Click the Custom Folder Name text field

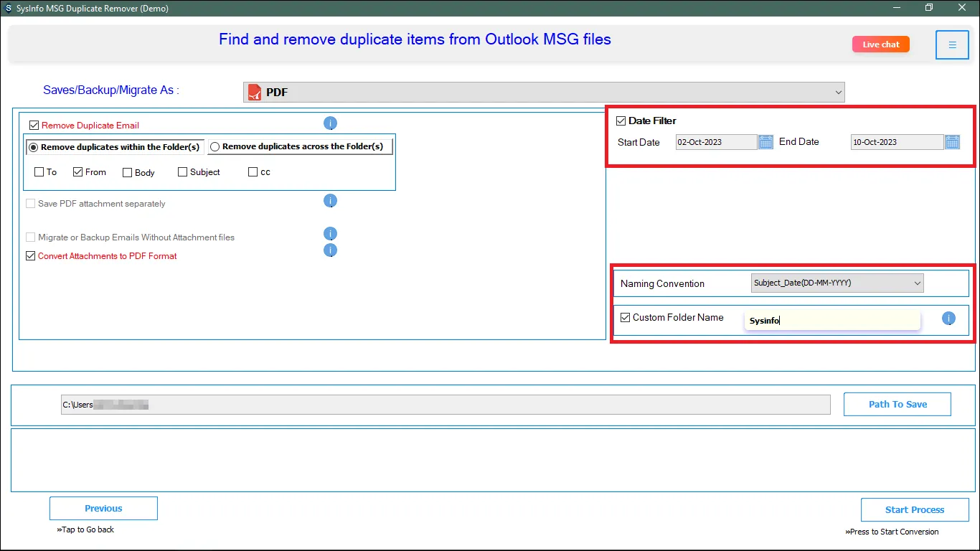[832, 321]
